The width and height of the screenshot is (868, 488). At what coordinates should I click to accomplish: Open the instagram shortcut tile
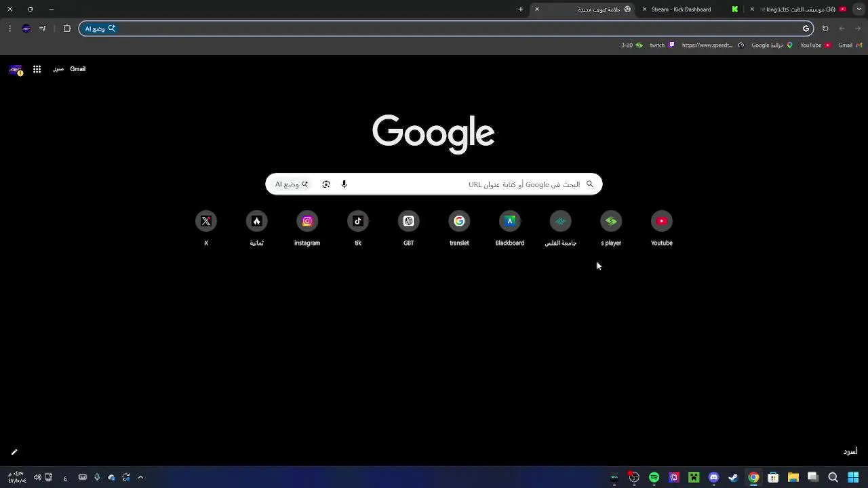click(307, 229)
